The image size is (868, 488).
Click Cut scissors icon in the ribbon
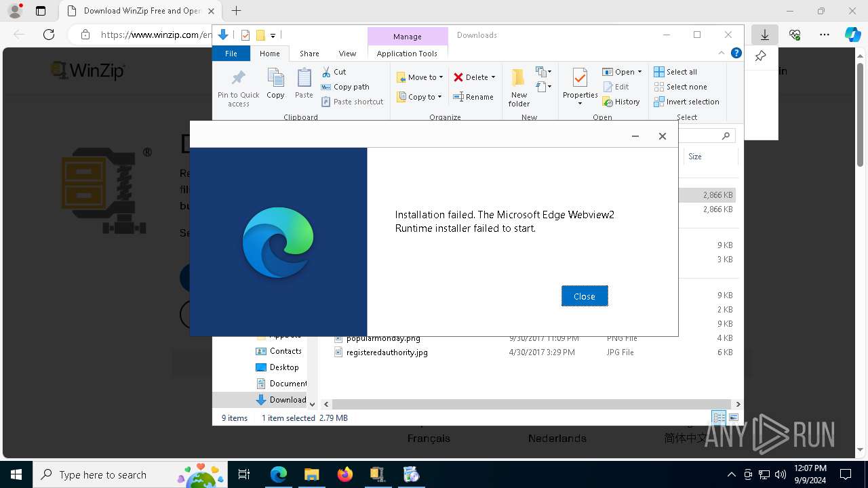click(x=326, y=72)
